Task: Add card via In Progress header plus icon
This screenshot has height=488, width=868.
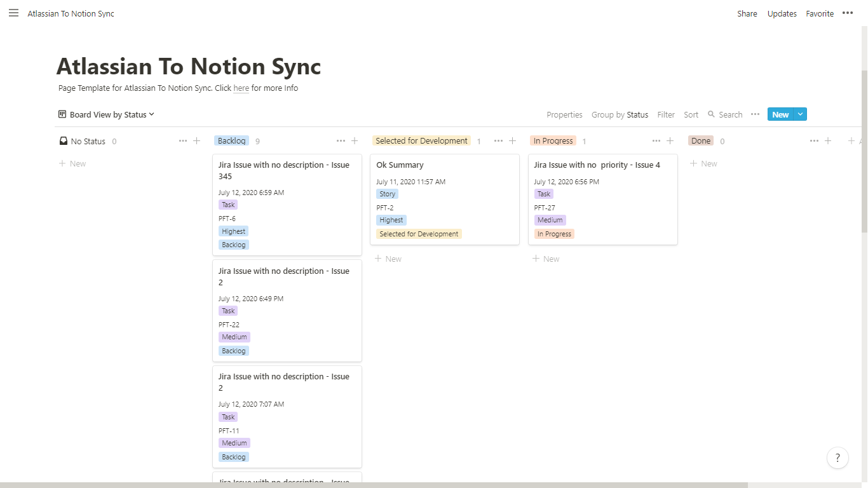Action: (670, 141)
